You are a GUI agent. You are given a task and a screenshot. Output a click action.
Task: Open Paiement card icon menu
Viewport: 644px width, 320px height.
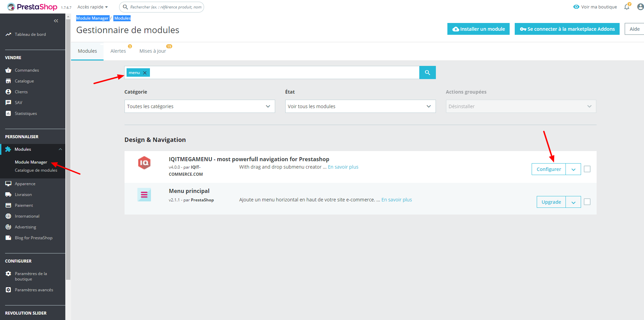pyautogui.click(x=8, y=205)
